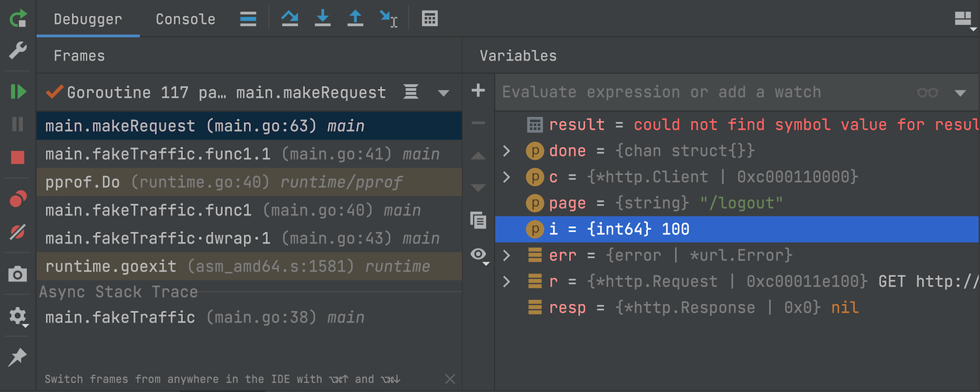
Task: Click the Run to Cursor icon
Action: click(x=389, y=18)
